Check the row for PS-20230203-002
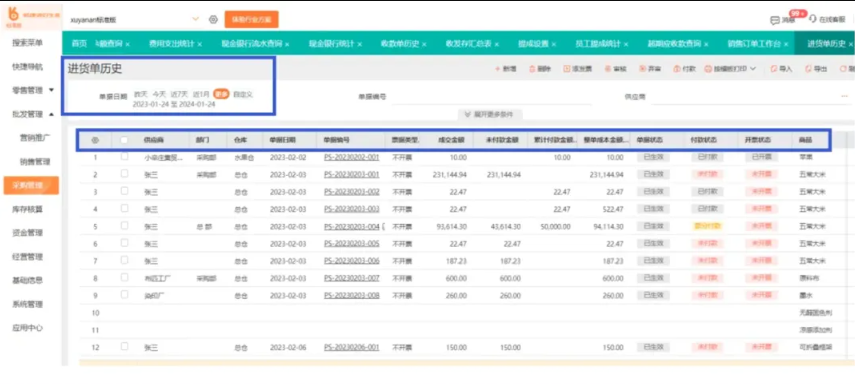The width and height of the screenshot is (855, 384). pos(124,191)
